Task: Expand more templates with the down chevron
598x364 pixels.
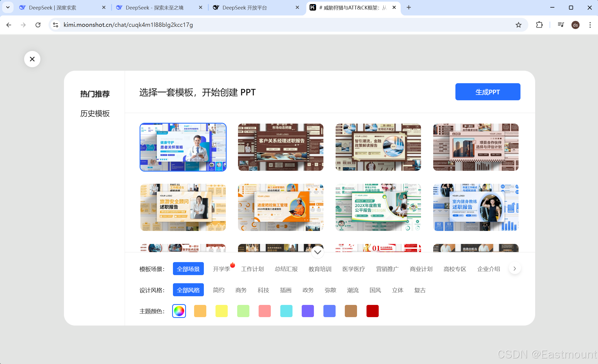Action: (317, 252)
